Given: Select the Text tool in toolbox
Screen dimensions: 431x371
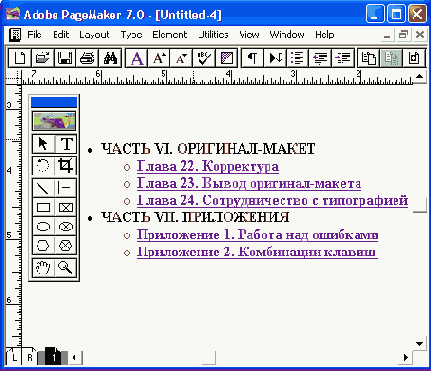Looking at the screenshot, I should tap(66, 144).
